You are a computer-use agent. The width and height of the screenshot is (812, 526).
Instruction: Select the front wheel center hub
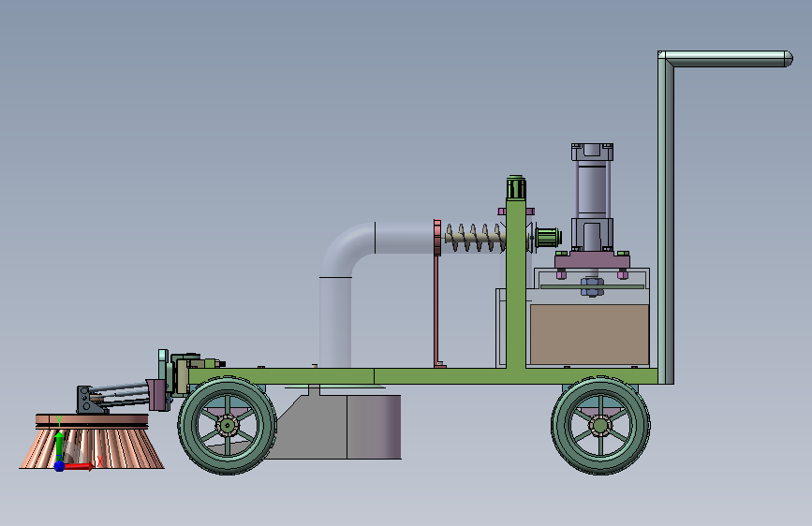pyautogui.click(x=227, y=426)
